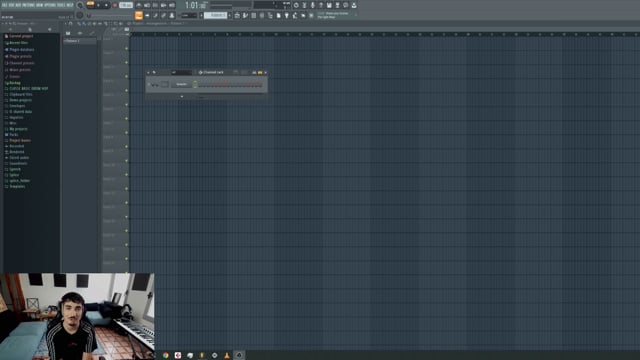Select Pattern 1 in the picker panel

80,41
